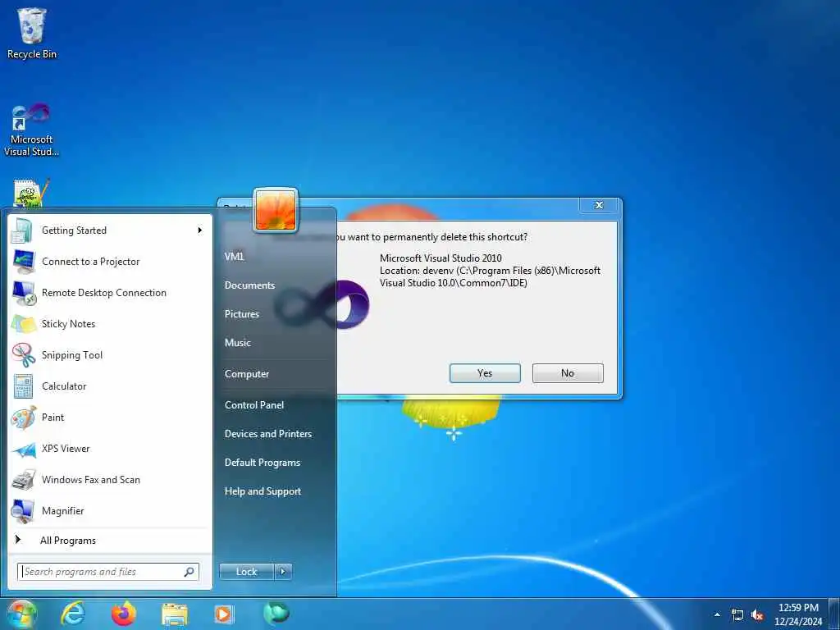Open the Recycle Bin desktop icon
Image resolution: width=840 pixels, height=630 pixels.
[32, 33]
